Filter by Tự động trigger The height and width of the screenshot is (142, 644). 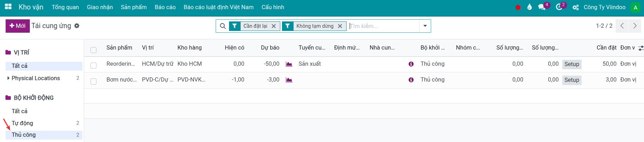coord(44,123)
